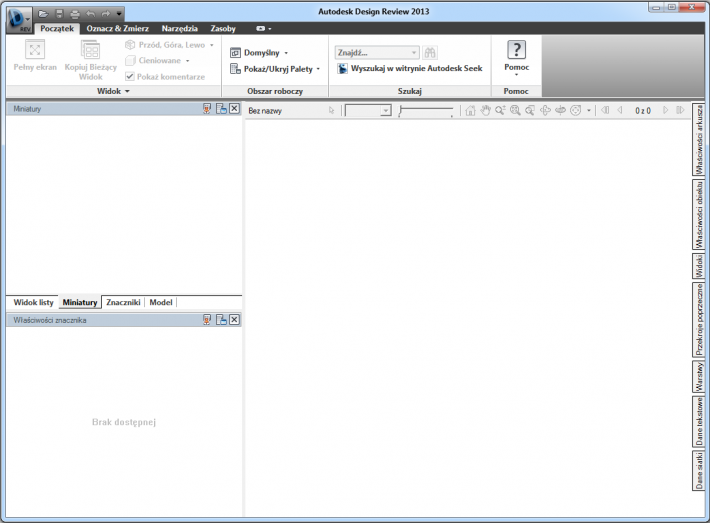Viewport: 710px width, 523px height.
Task: Close the Miniatury palette
Action: 234,109
